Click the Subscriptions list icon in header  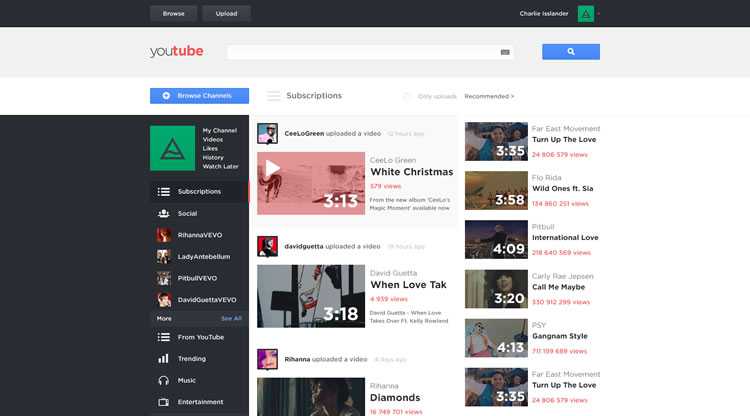tap(273, 96)
